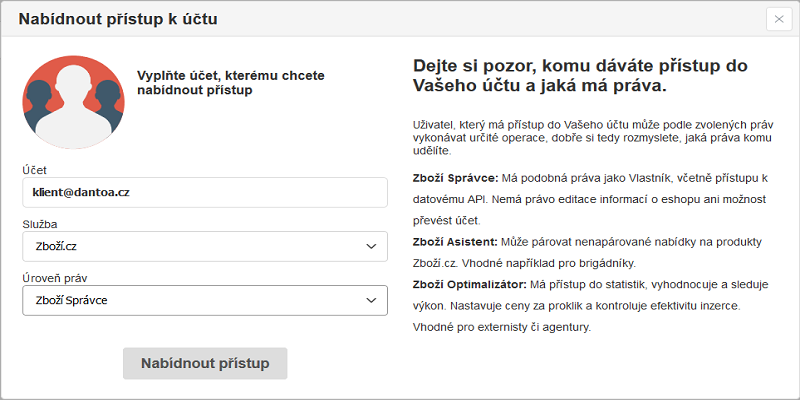Screen dimensions: 800x400
Task: Click the bold Zboží Optimalizátor term
Action: click(x=467, y=286)
